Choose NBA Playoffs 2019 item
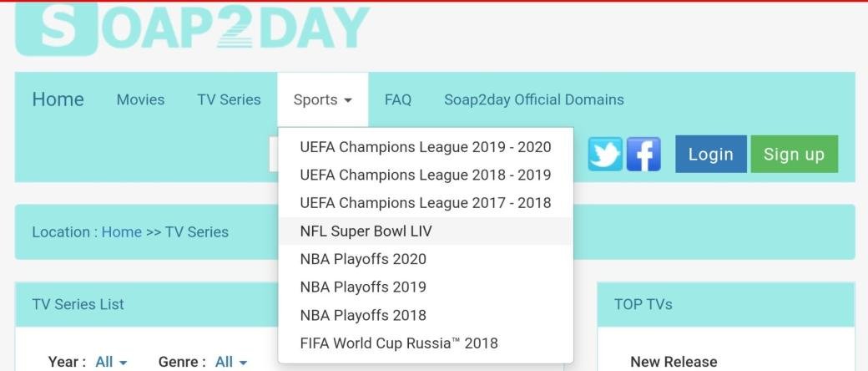This screenshot has height=371, width=868. pyautogui.click(x=363, y=287)
